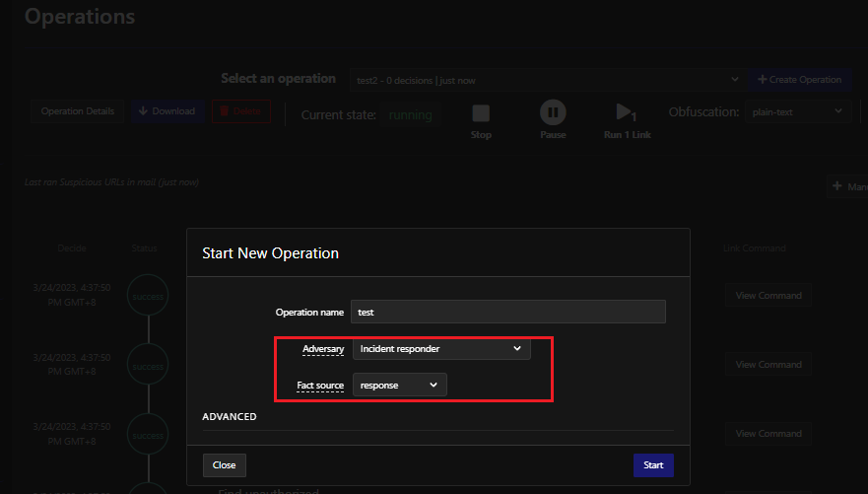Expand the ADVANCED section
This screenshot has width=868, height=494.
[230, 416]
